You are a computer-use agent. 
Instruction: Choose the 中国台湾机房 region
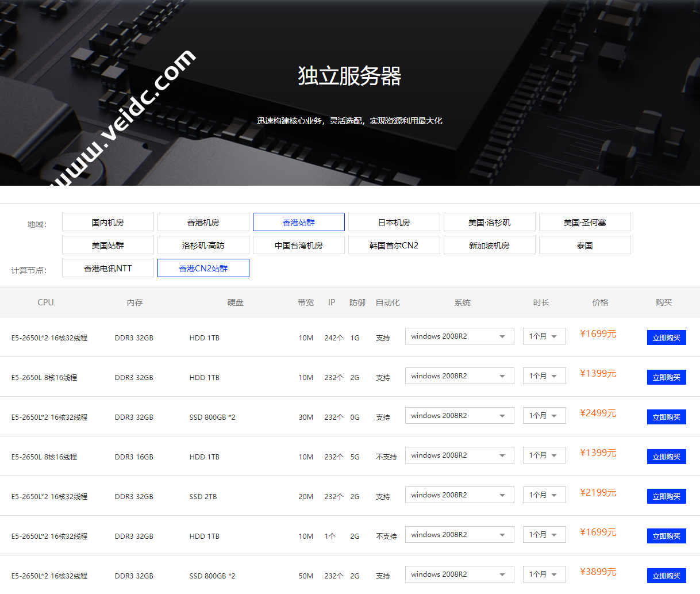pyautogui.click(x=298, y=245)
